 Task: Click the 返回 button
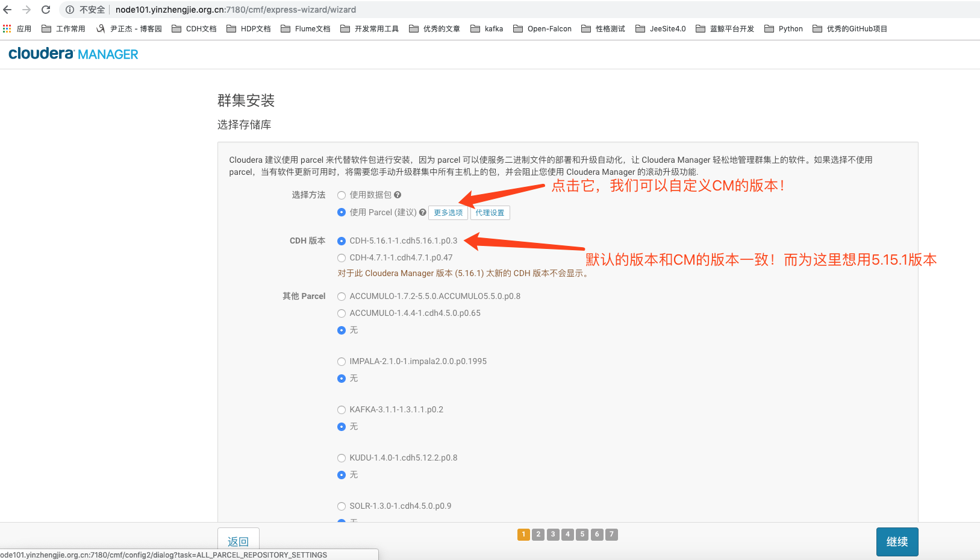click(x=239, y=541)
